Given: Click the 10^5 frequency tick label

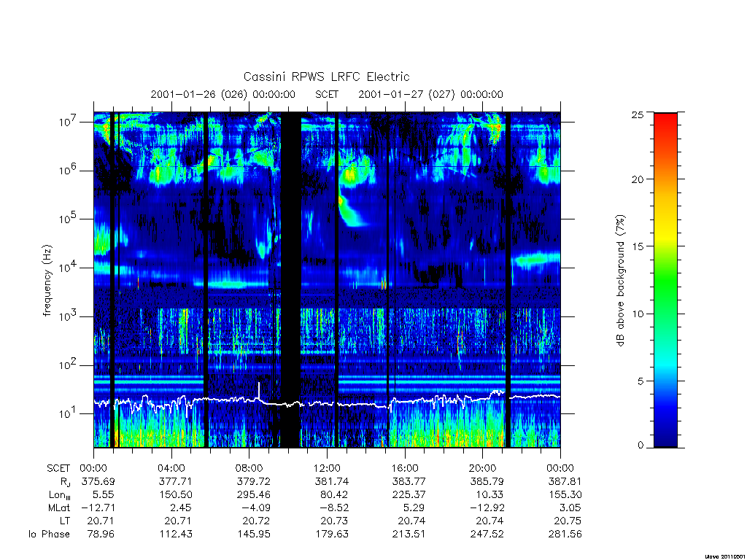Looking at the screenshot, I should coord(69,219).
